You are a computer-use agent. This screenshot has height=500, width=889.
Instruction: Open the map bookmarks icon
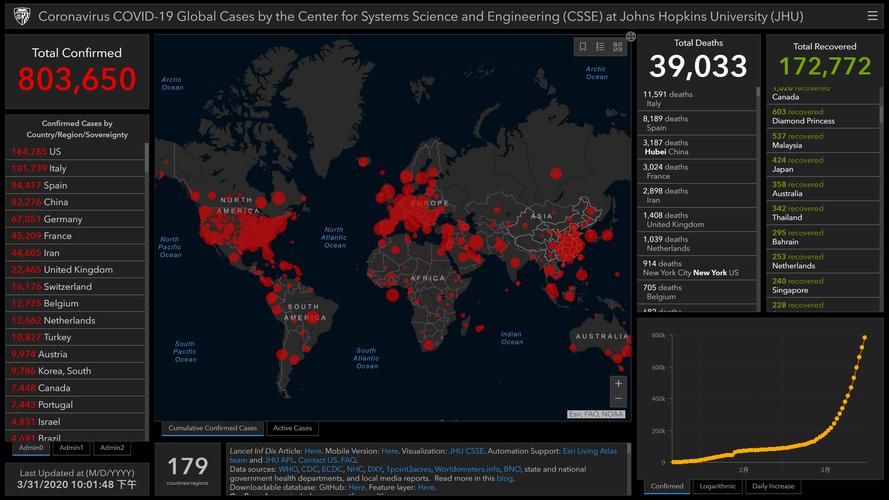click(583, 47)
